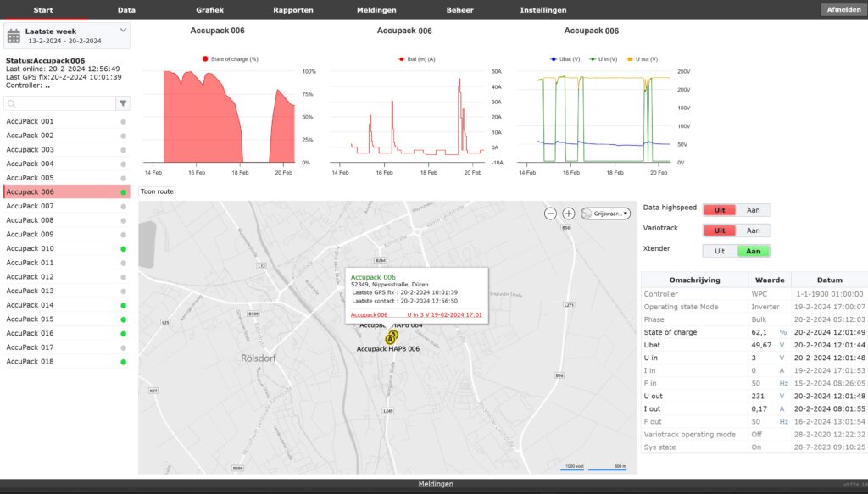This screenshot has width=868, height=494.
Task: Click the Ibat (m) legend marker
Action: (401, 59)
